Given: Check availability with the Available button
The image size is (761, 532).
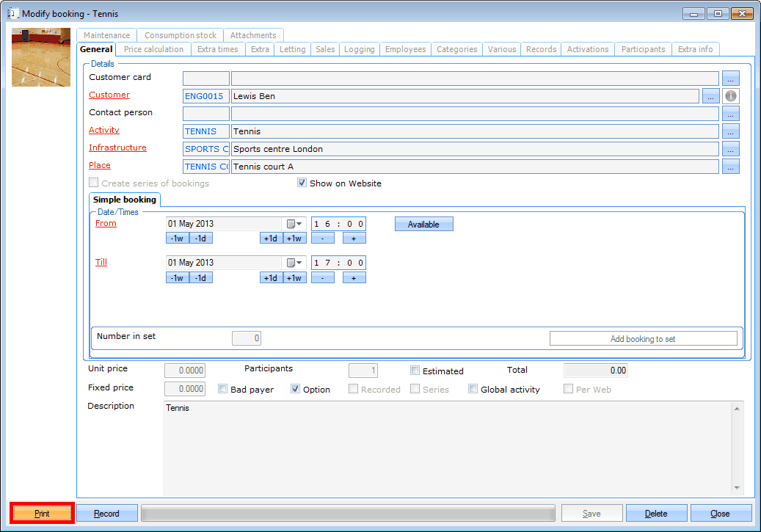Looking at the screenshot, I should pyautogui.click(x=423, y=223).
